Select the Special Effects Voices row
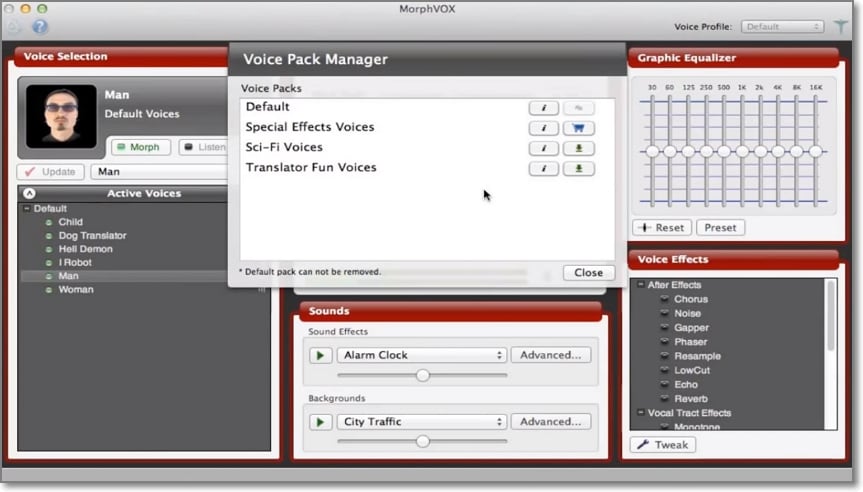This screenshot has width=863, height=492. 427,128
